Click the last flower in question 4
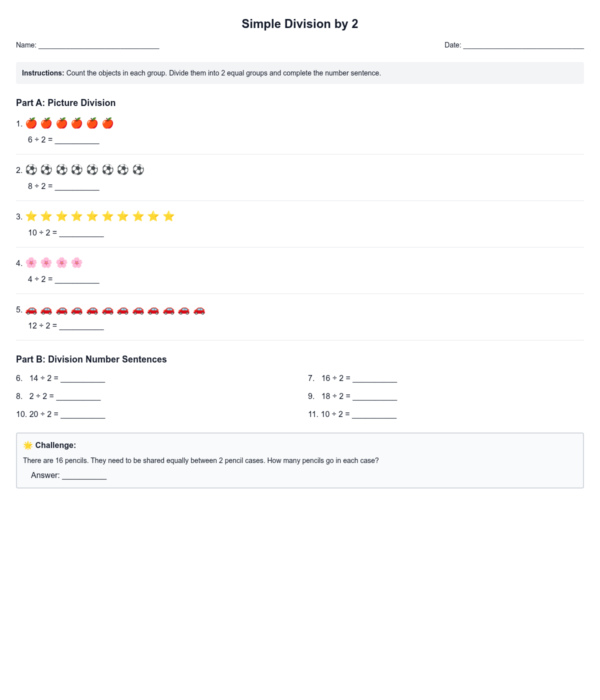The height and width of the screenshot is (700, 600). (76, 263)
